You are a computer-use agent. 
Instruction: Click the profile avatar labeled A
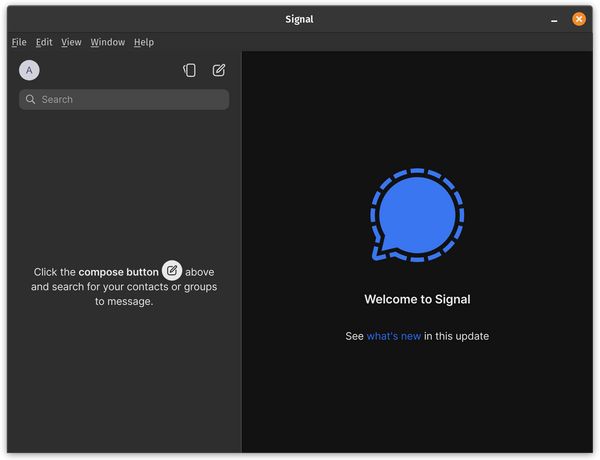29,70
